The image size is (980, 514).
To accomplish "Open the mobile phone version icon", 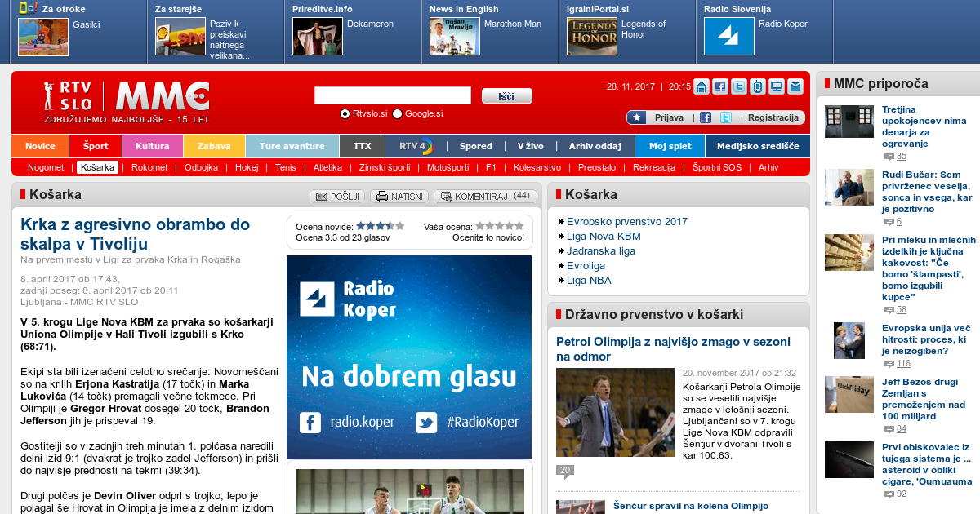I will pos(757,86).
